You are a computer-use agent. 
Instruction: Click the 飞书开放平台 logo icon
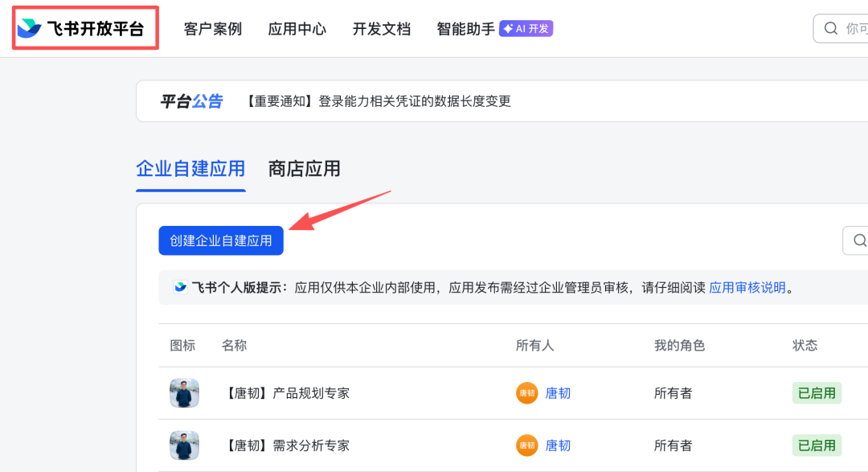[29, 27]
